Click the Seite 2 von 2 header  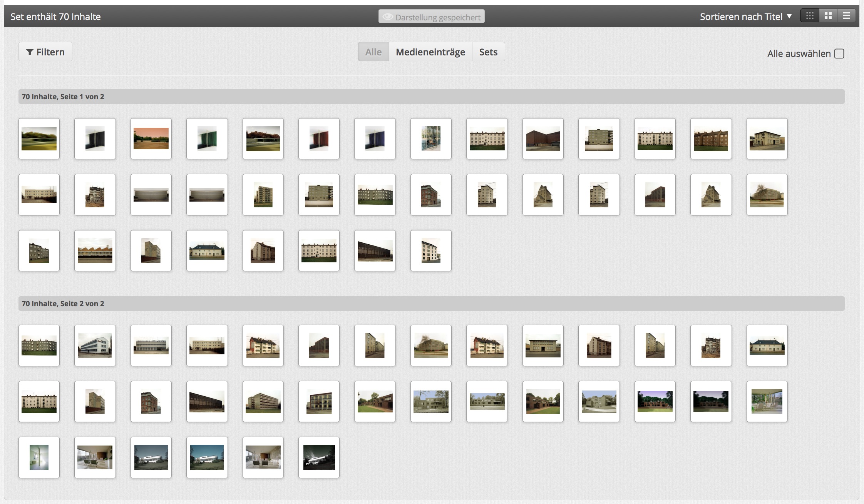click(63, 304)
